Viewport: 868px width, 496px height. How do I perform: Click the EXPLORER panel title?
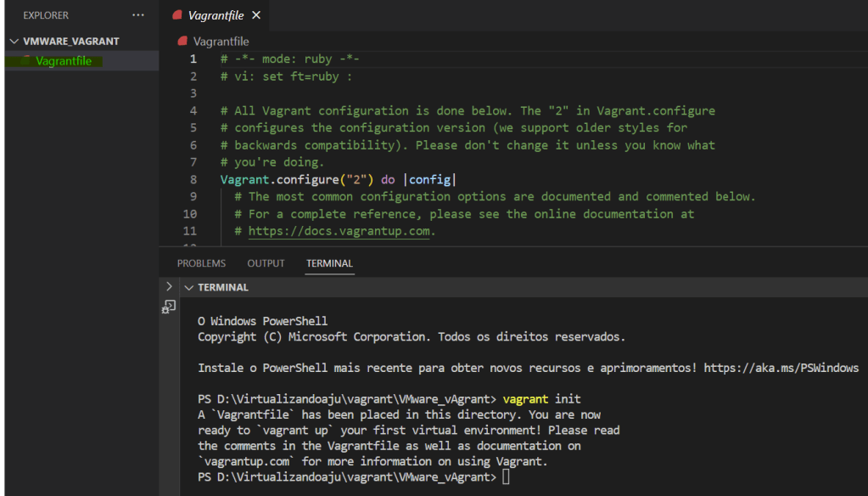tap(46, 15)
